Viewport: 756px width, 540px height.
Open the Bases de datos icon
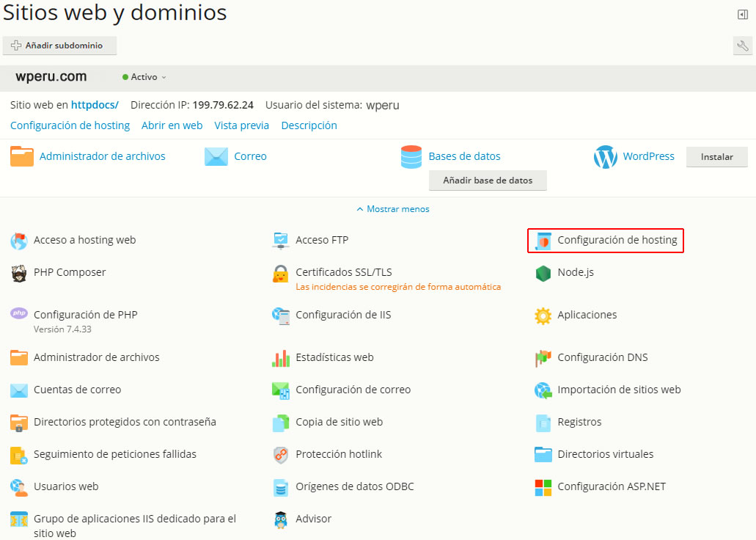411,157
